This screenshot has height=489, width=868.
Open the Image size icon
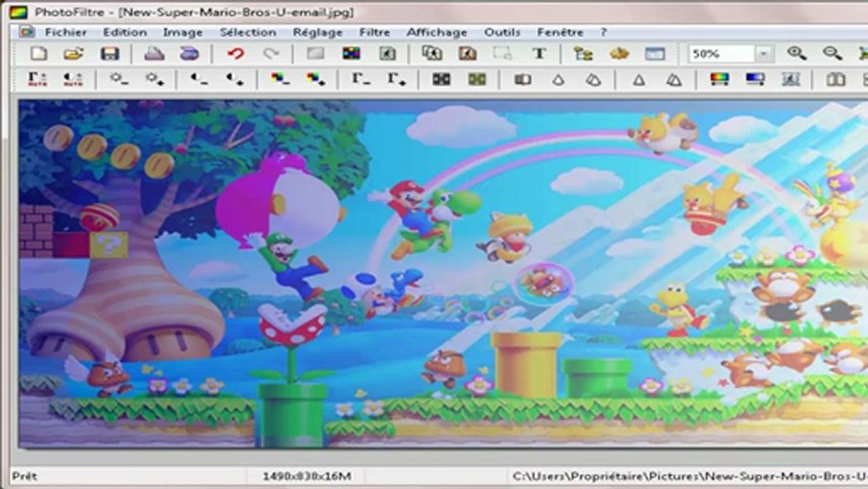(432, 54)
